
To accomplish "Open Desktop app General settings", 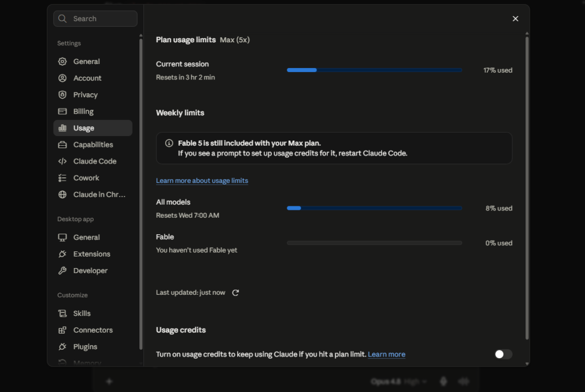I will point(93,237).
